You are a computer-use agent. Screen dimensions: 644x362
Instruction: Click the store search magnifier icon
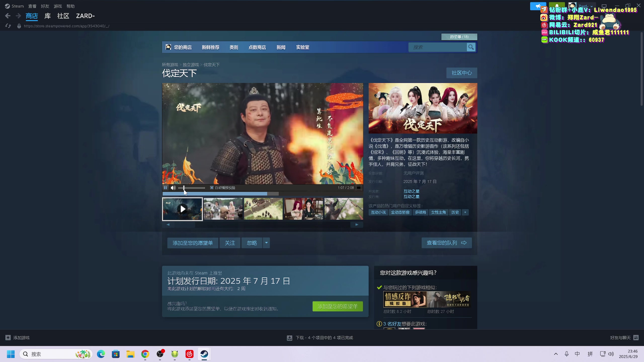coord(471,47)
